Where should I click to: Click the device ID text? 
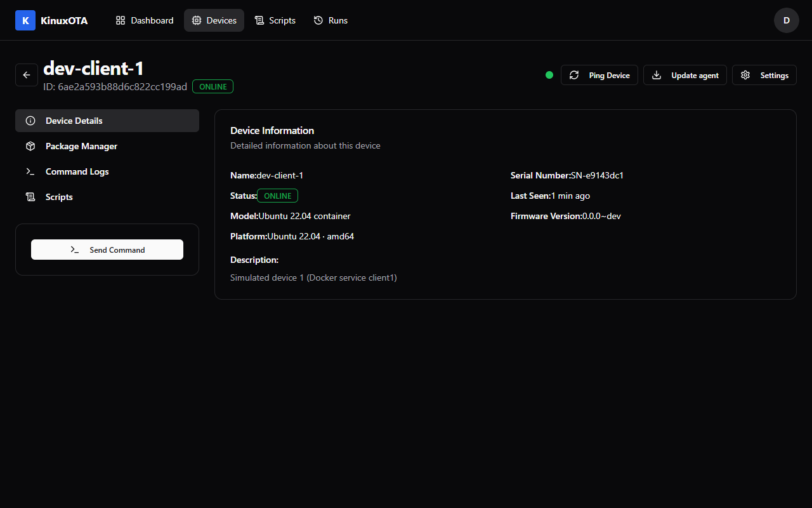(x=115, y=86)
